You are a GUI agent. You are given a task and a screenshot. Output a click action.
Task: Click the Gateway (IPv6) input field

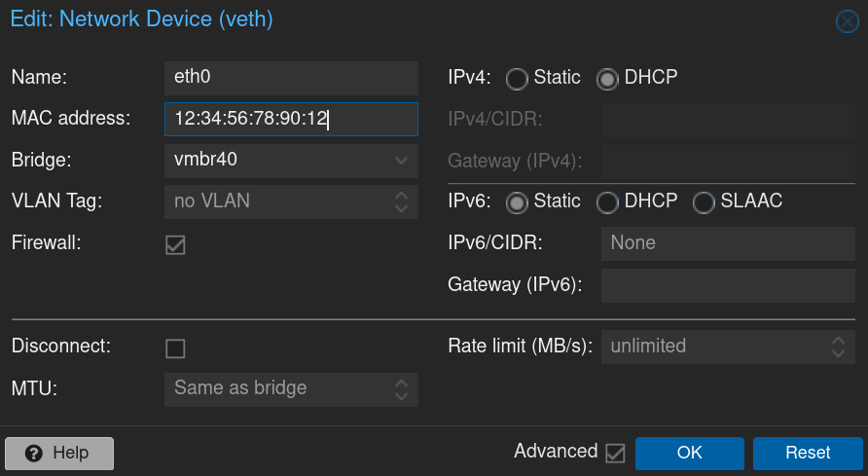(x=727, y=285)
